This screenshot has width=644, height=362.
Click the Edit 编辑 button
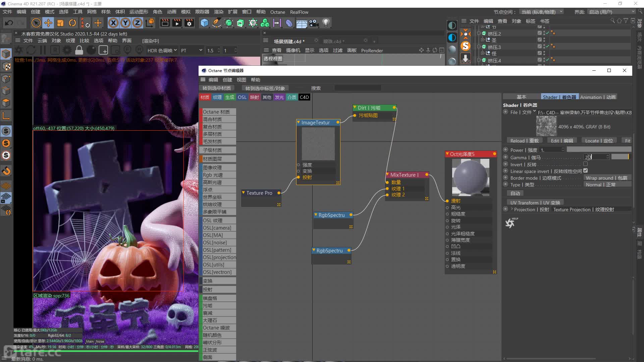pos(562,141)
